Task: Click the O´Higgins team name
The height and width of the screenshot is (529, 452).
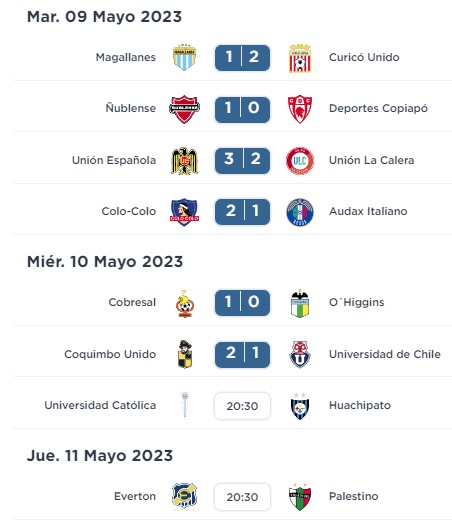Action: coord(357,303)
